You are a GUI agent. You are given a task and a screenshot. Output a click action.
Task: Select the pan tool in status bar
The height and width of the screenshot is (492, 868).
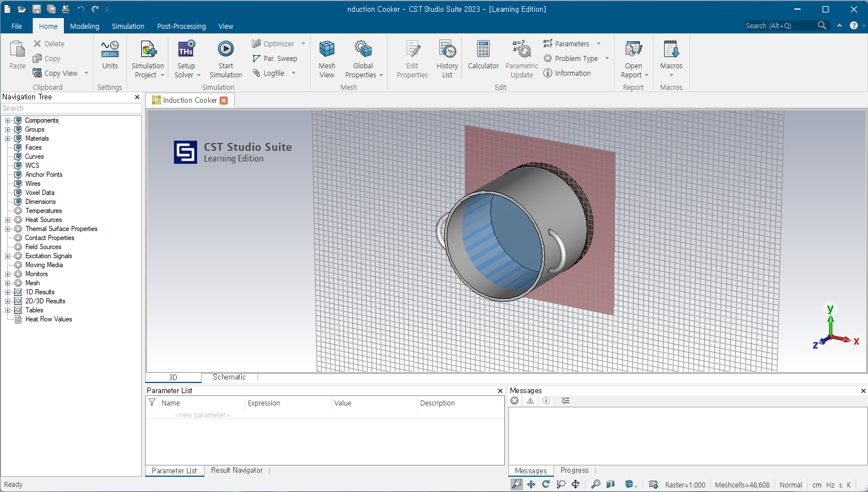coord(531,484)
